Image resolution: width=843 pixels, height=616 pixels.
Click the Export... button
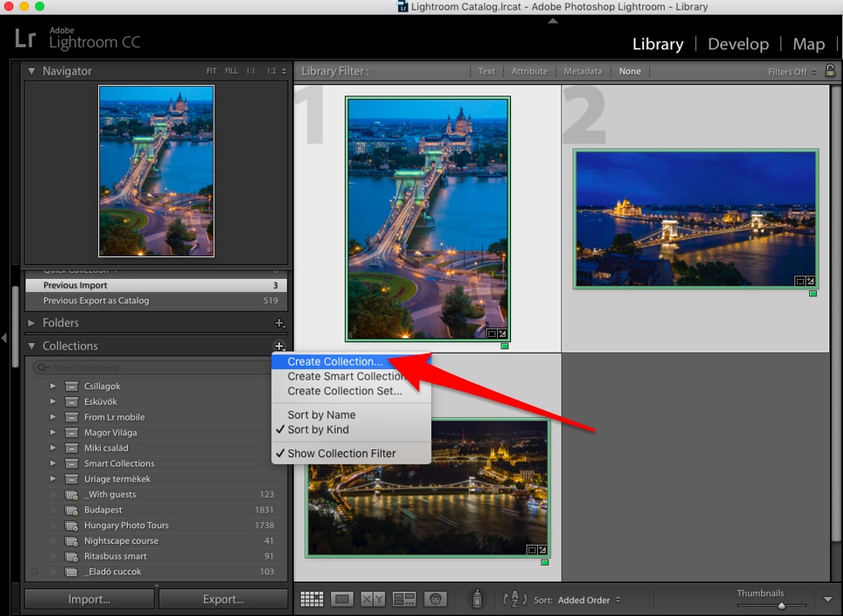tap(223, 599)
